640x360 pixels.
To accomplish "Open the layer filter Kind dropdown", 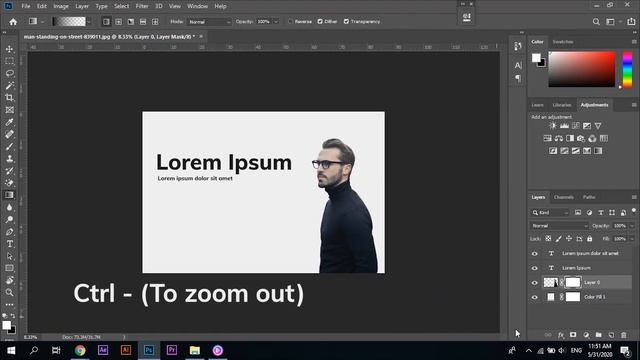I will tap(550, 213).
